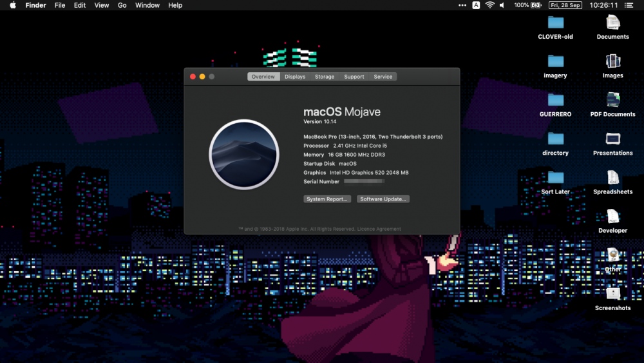Open the View menu
This screenshot has width=644, height=363.
coord(102,5)
